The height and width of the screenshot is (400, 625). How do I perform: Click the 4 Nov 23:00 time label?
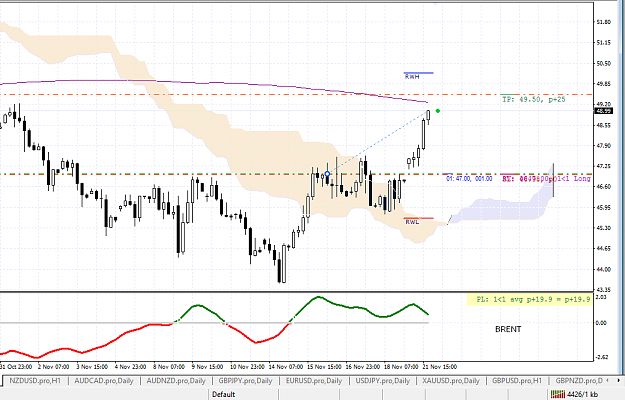(x=130, y=367)
